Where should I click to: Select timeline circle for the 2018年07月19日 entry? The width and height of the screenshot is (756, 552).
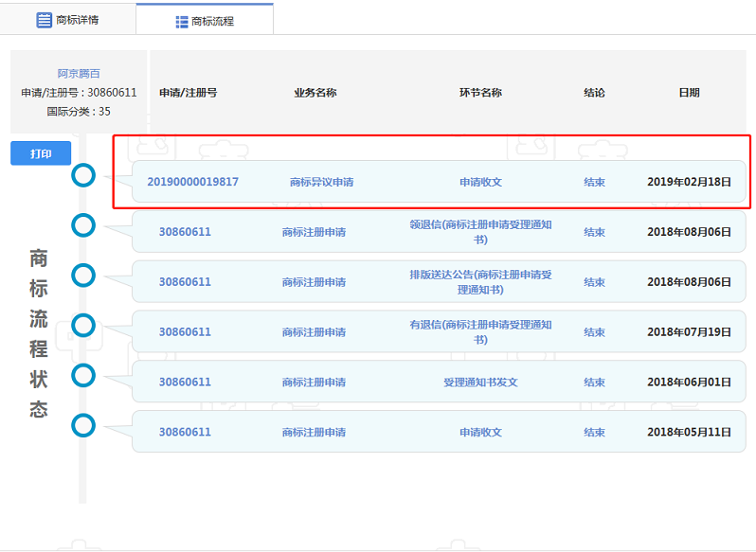84,326
